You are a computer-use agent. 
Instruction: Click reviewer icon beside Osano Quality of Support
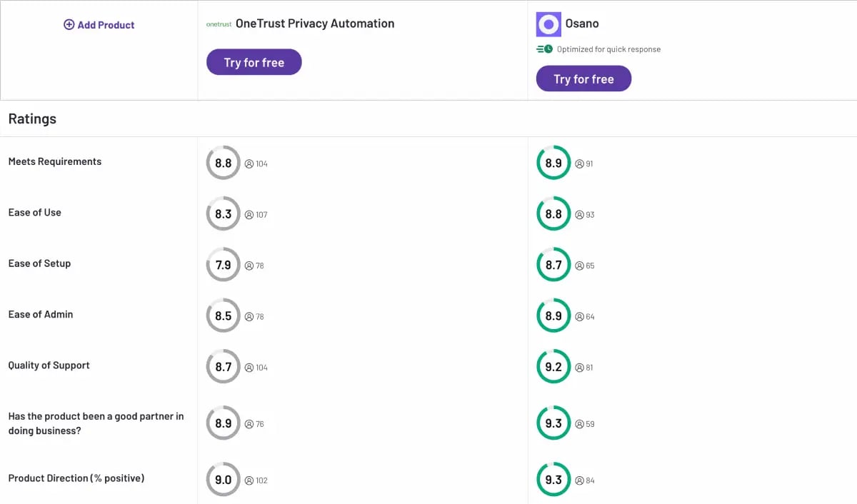coord(579,368)
